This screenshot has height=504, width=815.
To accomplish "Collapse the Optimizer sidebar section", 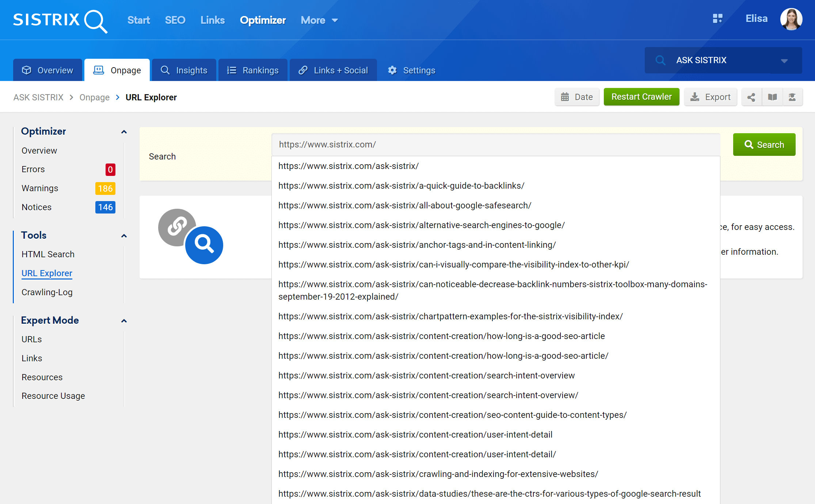I will (124, 132).
